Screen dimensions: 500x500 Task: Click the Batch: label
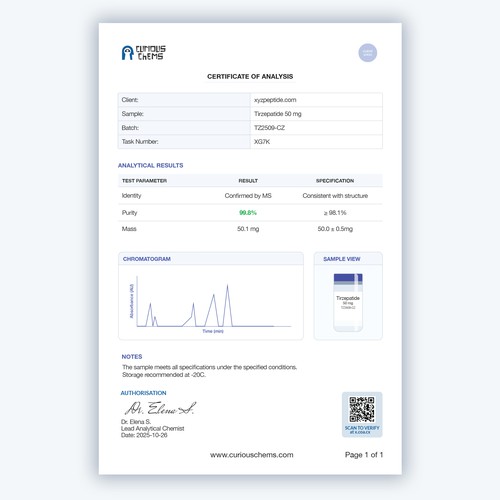(130, 128)
